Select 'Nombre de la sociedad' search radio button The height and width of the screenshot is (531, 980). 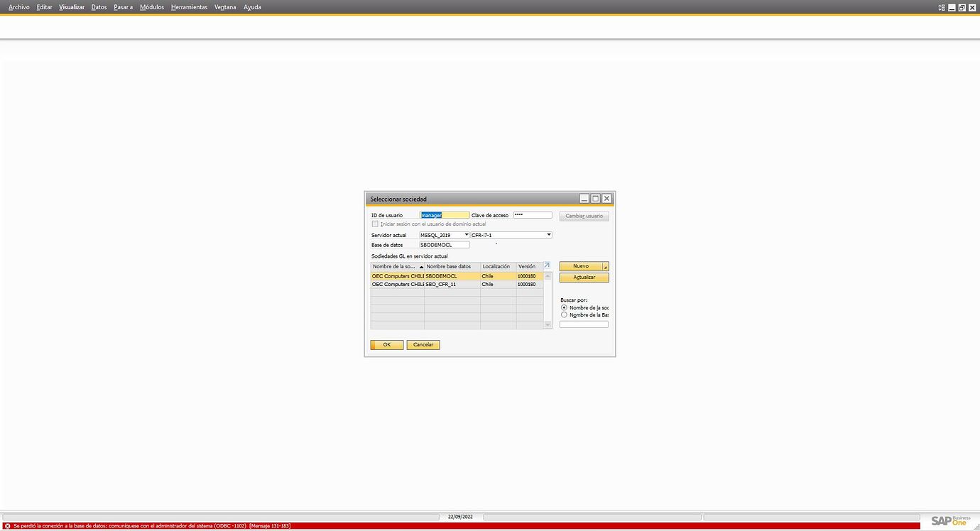tap(564, 307)
